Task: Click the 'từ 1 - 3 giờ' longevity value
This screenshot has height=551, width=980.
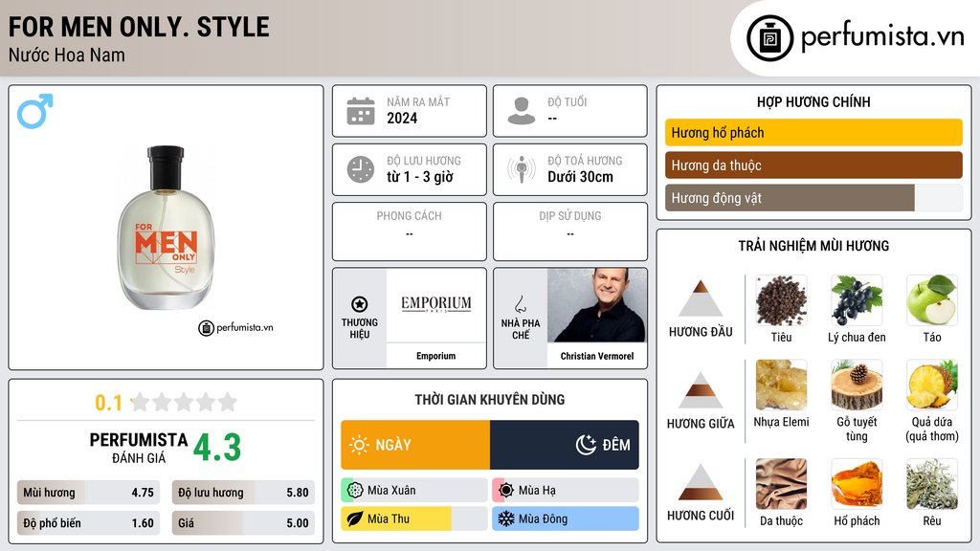Action: [x=419, y=177]
